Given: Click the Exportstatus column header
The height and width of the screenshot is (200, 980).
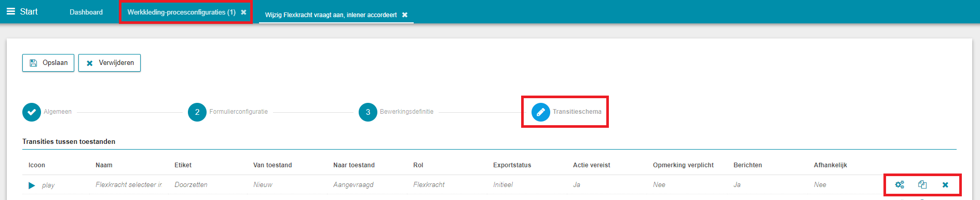Looking at the screenshot, I should 512,165.
